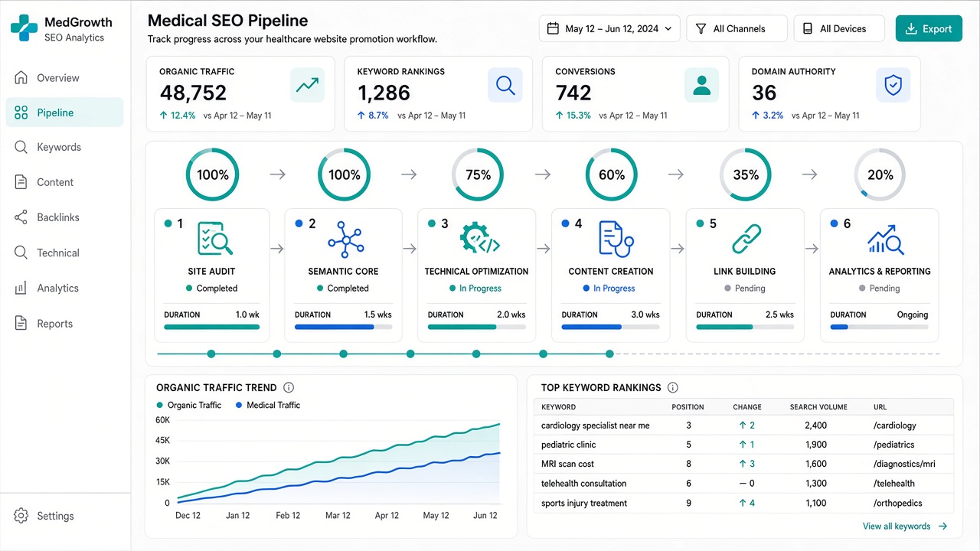Select the Analytics & Reporting chart icon
Image resolution: width=980 pixels, height=551 pixels.
(x=886, y=239)
